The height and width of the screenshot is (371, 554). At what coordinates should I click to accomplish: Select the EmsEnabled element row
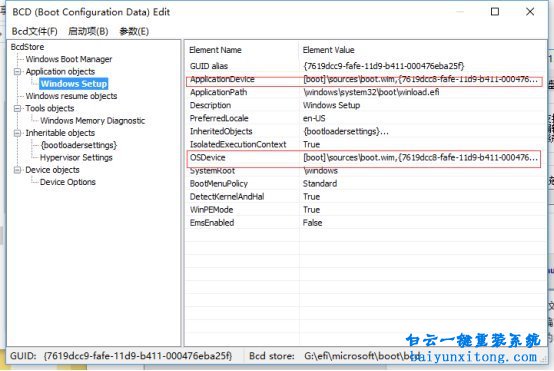tap(365, 223)
